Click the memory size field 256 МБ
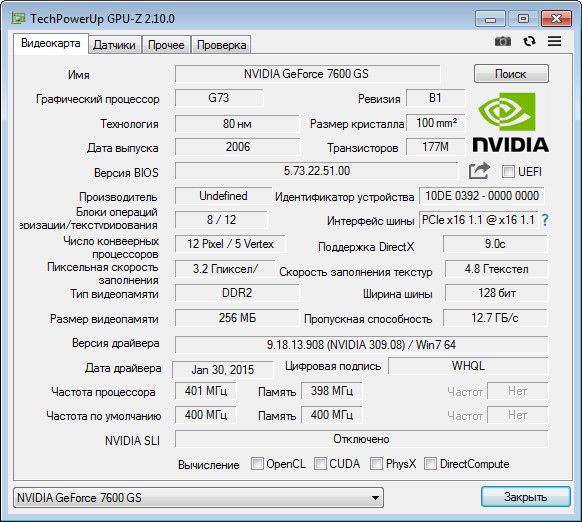Screen dimensions: 582x522 tap(237, 318)
